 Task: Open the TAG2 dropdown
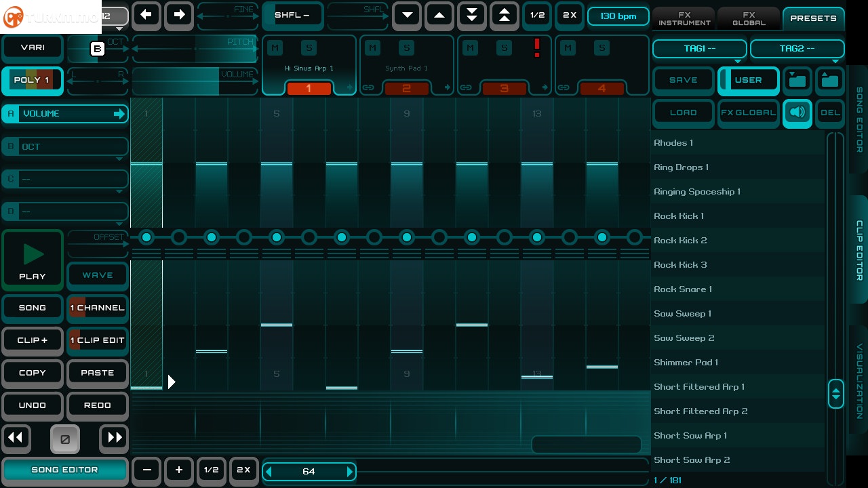pyautogui.click(x=797, y=49)
